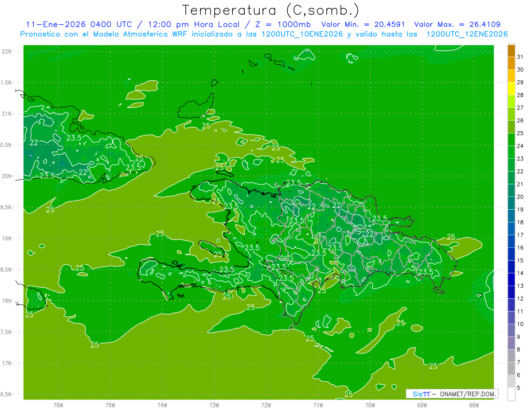Click the 30 label on the color scale
This screenshot has width=532, height=411.
click(520, 70)
